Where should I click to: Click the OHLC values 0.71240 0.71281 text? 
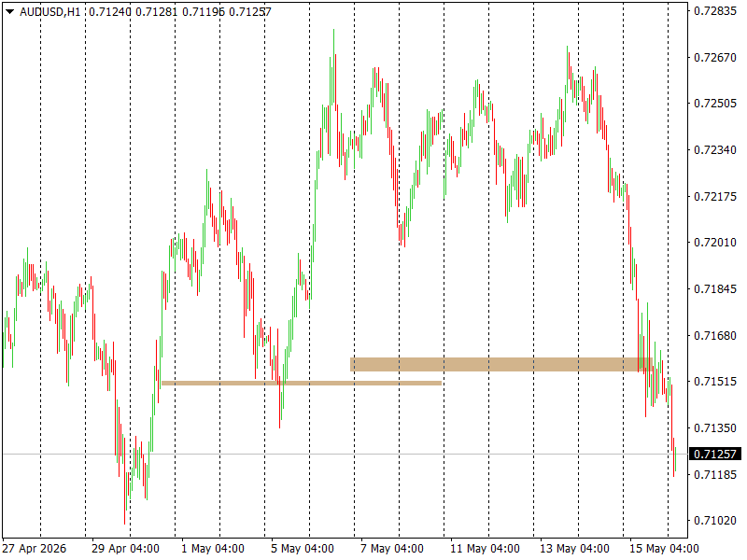tap(133, 12)
